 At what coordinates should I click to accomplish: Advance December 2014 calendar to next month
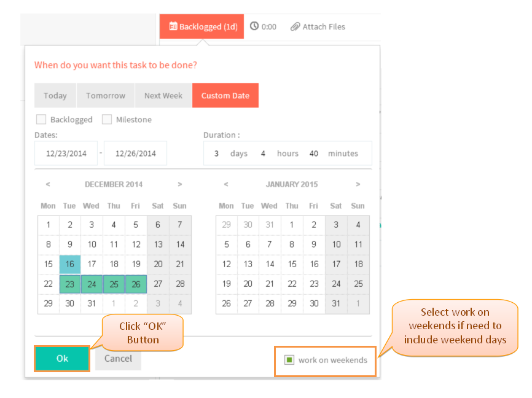pos(180,184)
